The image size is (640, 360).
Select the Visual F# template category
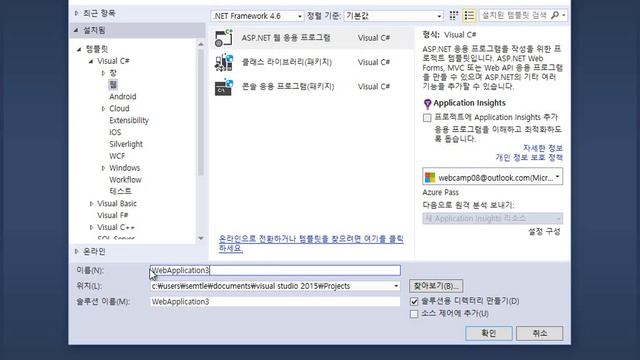[x=113, y=215]
